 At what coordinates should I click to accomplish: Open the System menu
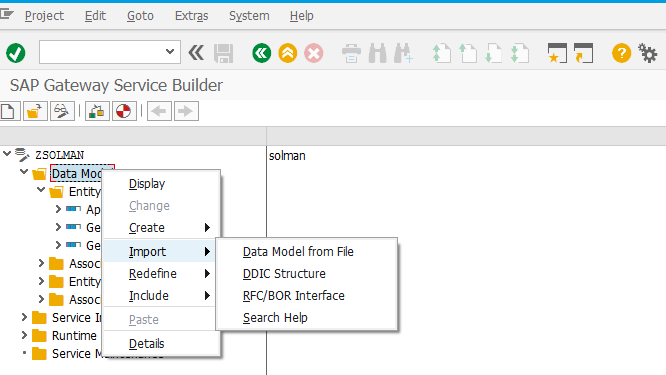[x=249, y=16]
